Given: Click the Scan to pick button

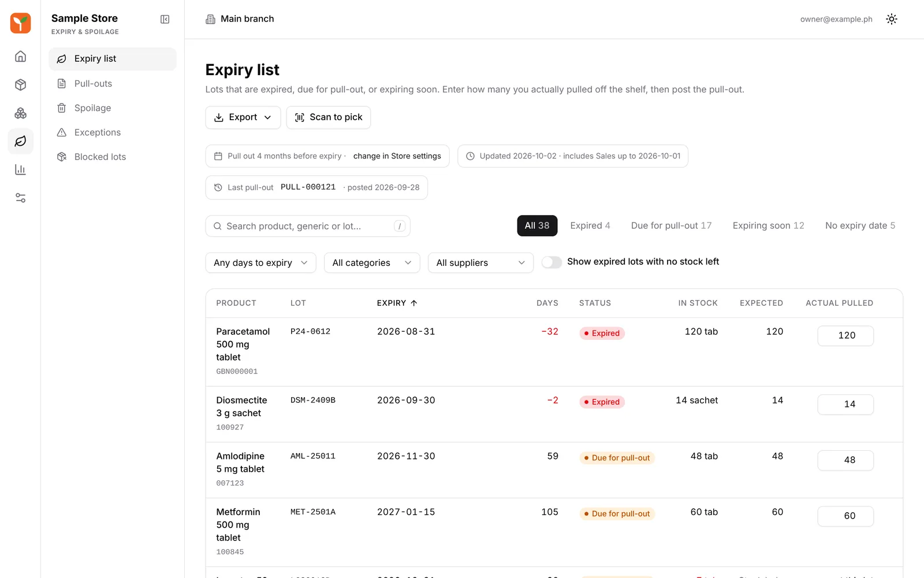Looking at the screenshot, I should [329, 117].
